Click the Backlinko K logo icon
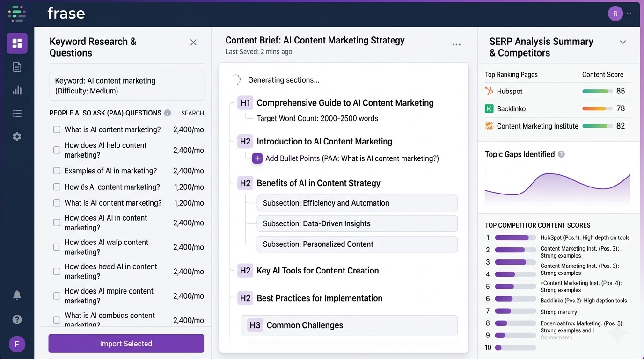644x359 pixels. point(489,108)
